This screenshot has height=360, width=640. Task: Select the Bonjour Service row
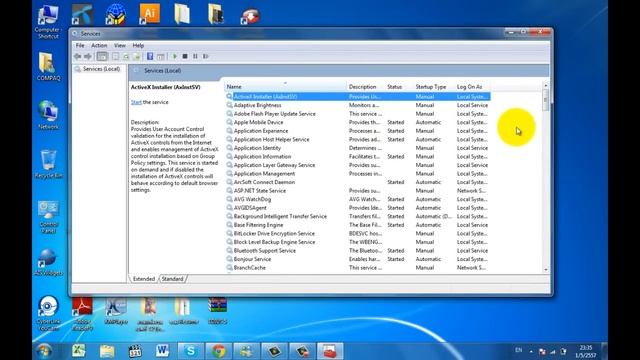point(358,260)
